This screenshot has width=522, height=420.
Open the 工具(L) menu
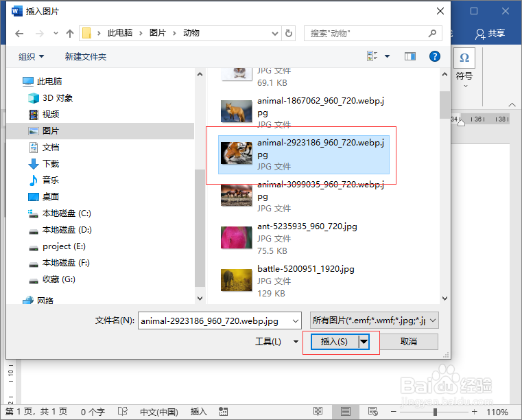tap(276, 341)
